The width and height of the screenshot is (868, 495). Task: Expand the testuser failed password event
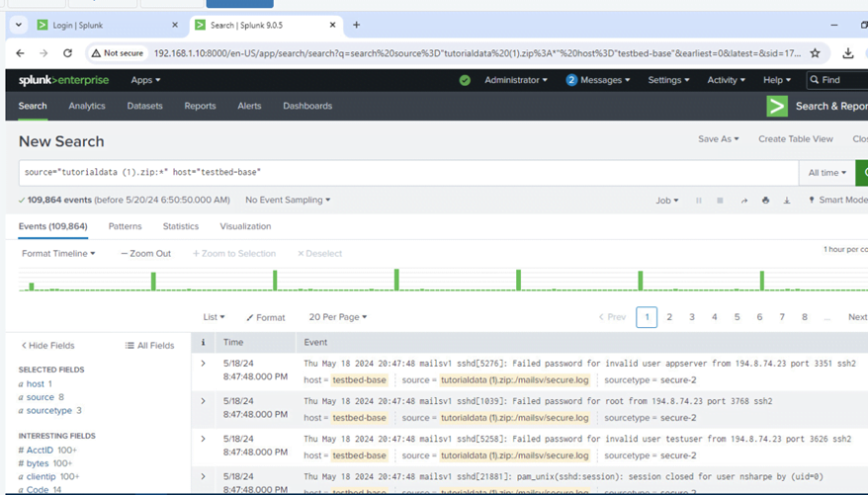[204, 439]
